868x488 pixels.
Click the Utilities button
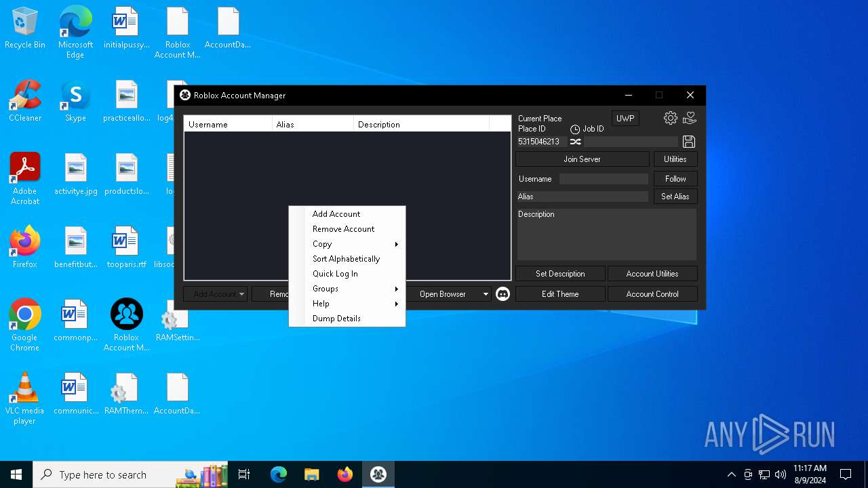(x=675, y=159)
